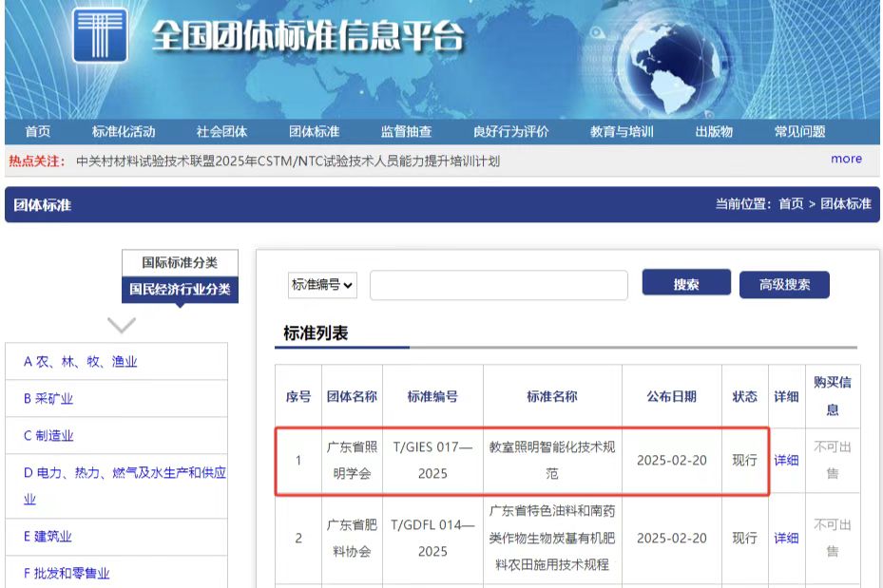The height and width of the screenshot is (588, 883).
Task: Open 常见问题 navigation item
Action: [x=799, y=132]
